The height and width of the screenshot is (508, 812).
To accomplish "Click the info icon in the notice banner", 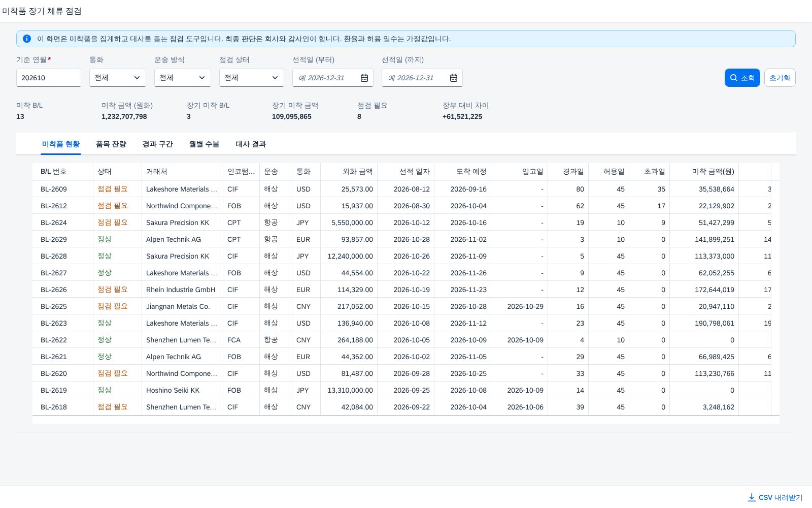I will tap(27, 39).
